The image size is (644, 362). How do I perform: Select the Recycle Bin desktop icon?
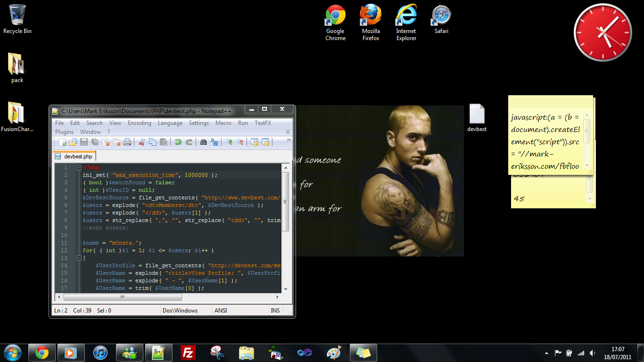point(17,19)
